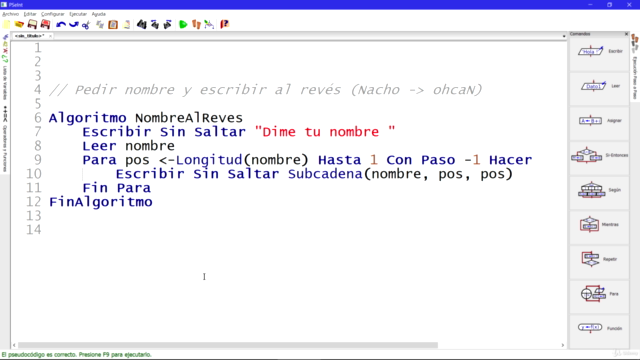Place cursor in the comment on line 4
Viewport: 640px width, 360px height.
[266, 90]
